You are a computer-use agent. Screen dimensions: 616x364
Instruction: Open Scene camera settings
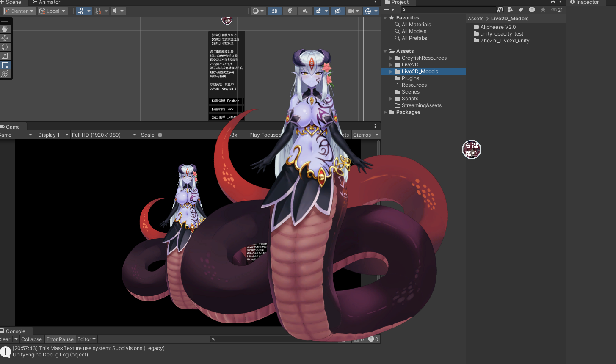(x=353, y=11)
